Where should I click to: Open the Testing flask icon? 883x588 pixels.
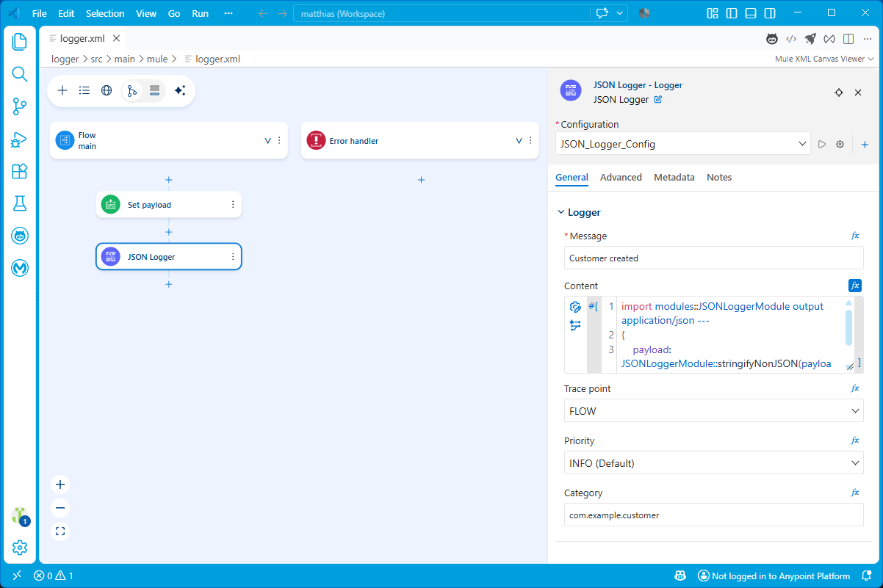coord(20,203)
